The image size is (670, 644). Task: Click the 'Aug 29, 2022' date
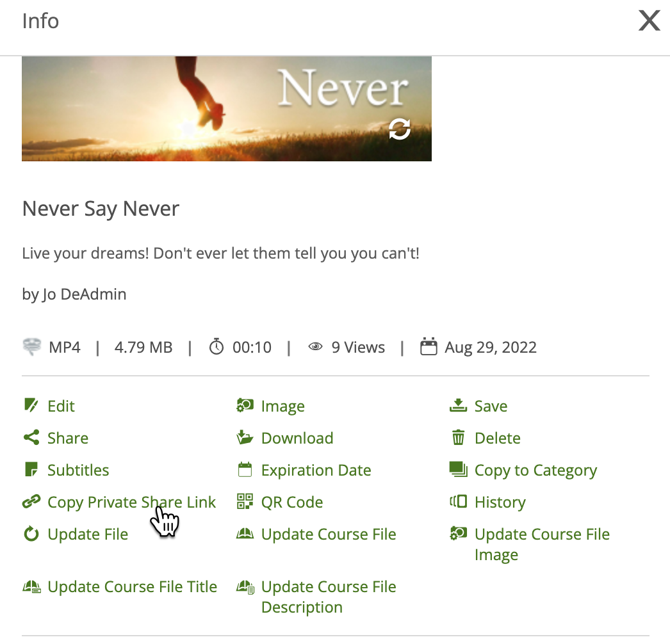coord(491,348)
